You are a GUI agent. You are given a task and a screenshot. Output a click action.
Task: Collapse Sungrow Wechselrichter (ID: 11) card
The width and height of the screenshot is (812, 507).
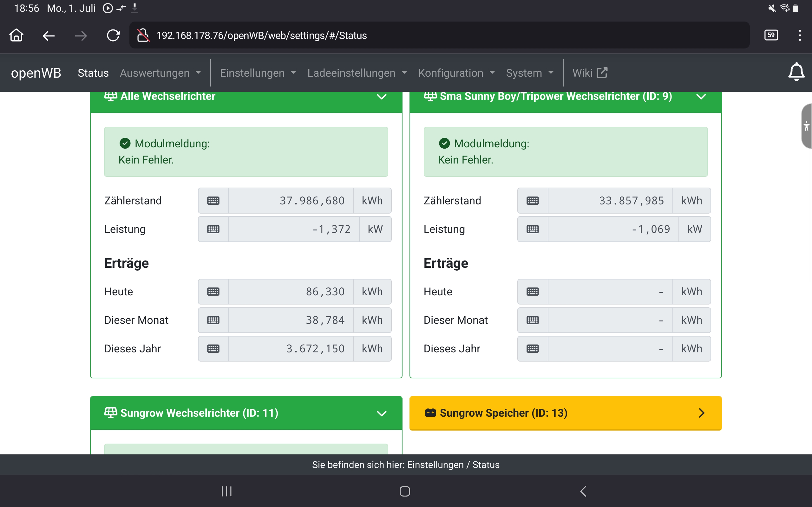click(x=382, y=413)
